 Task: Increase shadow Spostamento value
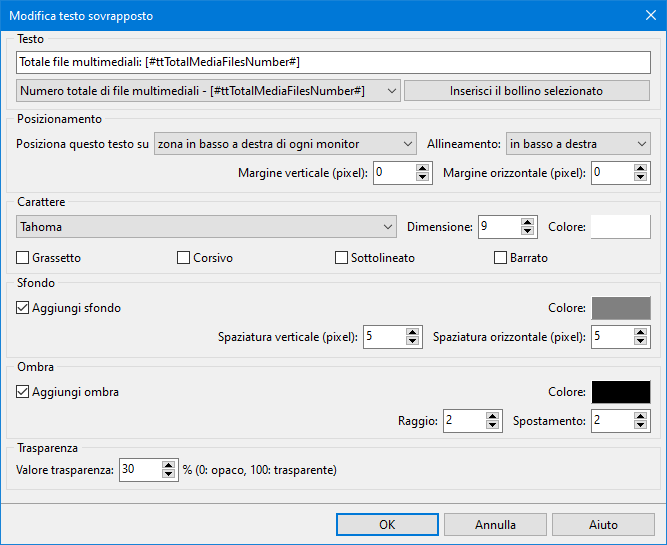click(640, 417)
